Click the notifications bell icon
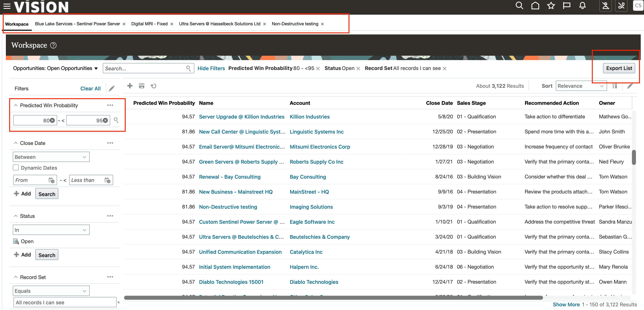Image resolution: width=644 pixels, height=310 pixels. coord(582,5)
